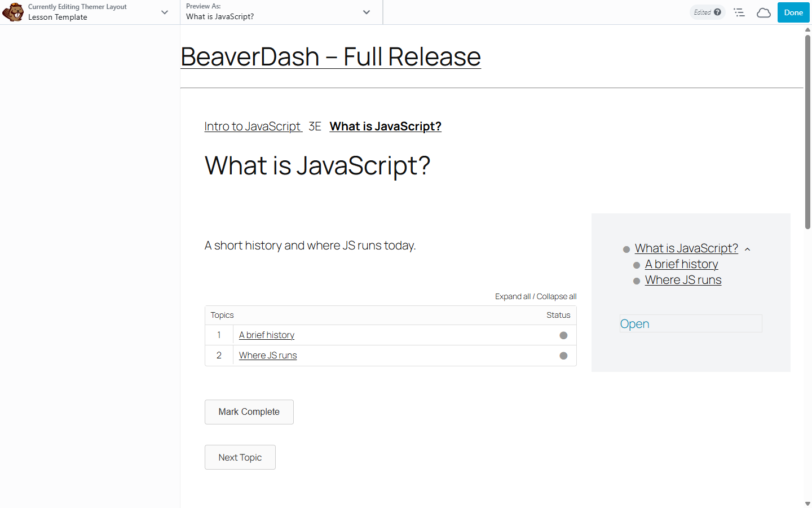Follow the Intro to JavaScript breadcrumb link
The height and width of the screenshot is (508, 812).
[253, 126]
